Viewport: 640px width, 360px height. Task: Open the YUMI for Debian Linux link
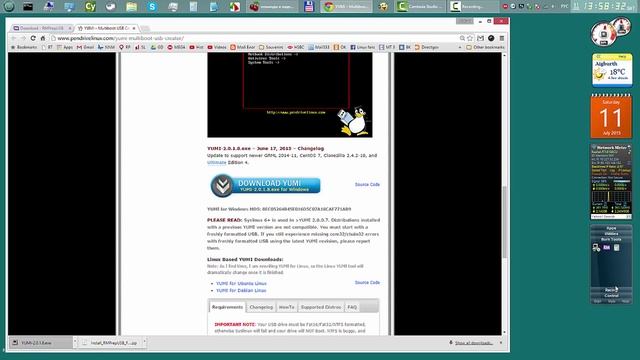[241, 290]
